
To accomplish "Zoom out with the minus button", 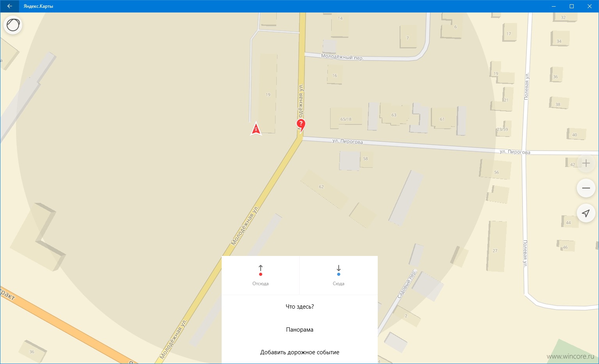I will pos(586,188).
